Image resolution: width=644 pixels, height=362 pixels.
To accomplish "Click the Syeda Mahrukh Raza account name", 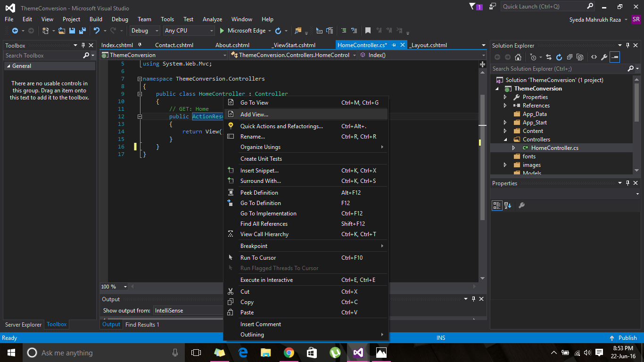I will click(595, 19).
